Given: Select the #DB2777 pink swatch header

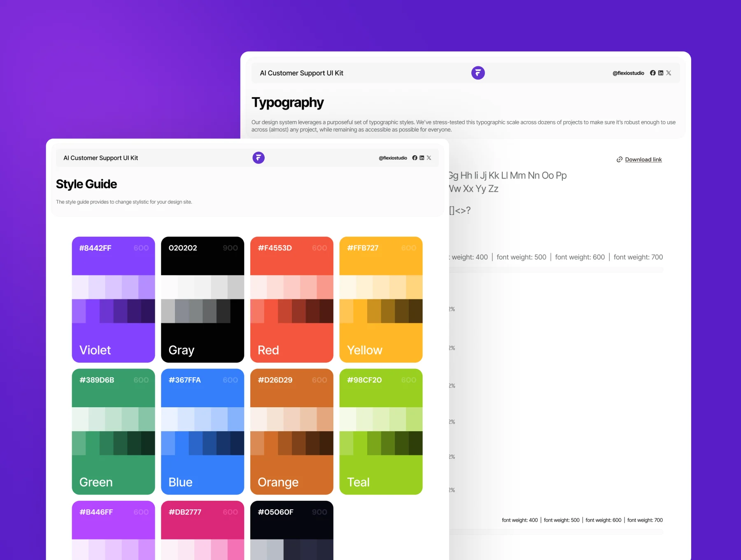Looking at the screenshot, I should click(x=203, y=520).
